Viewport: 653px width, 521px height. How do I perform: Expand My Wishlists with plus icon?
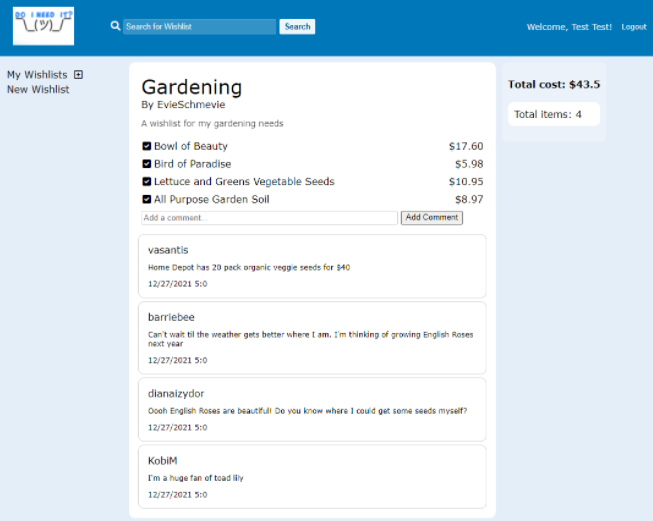click(x=79, y=75)
